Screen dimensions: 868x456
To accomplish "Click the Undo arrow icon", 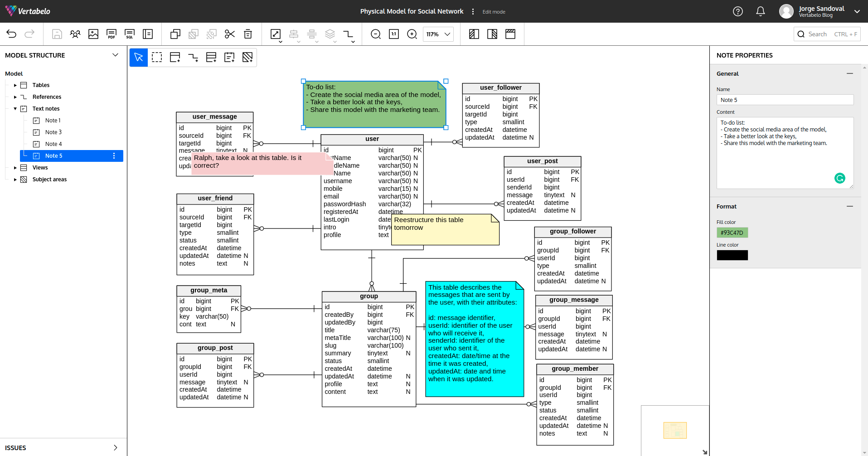I will tap(11, 34).
